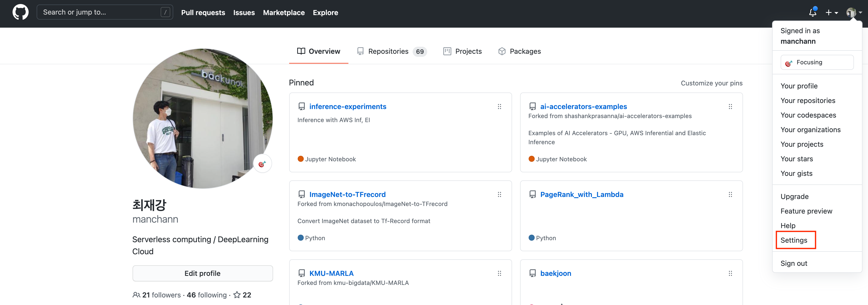Grab the drag handle on inference-experiments card
The height and width of the screenshot is (305, 868).
pos(499,107)
